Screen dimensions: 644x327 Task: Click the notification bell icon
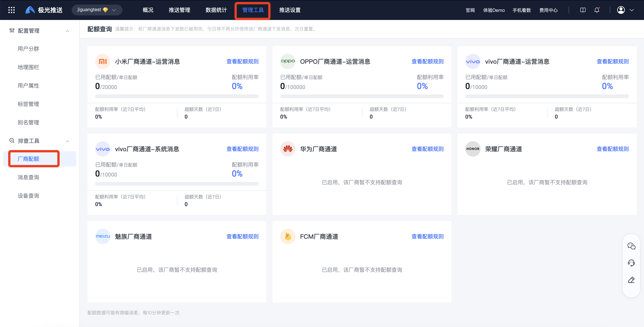point(597,10)
